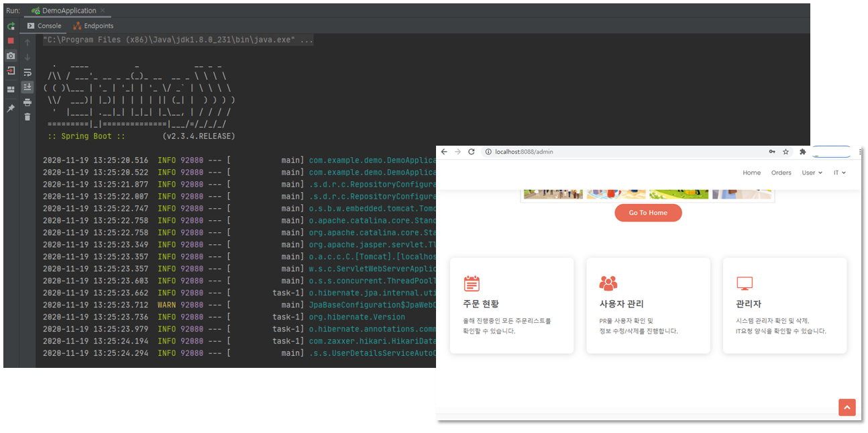The image size is (868, 433).
Task: Click the 사용자 관리 card description text
Action: click(x=639, y=326)
